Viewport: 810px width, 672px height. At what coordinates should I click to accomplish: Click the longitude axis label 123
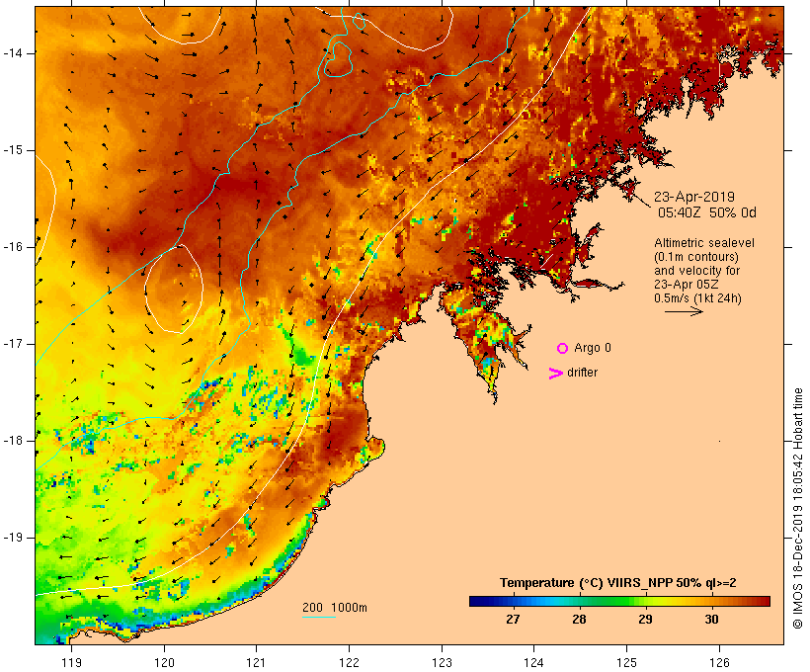pos(442,662)
